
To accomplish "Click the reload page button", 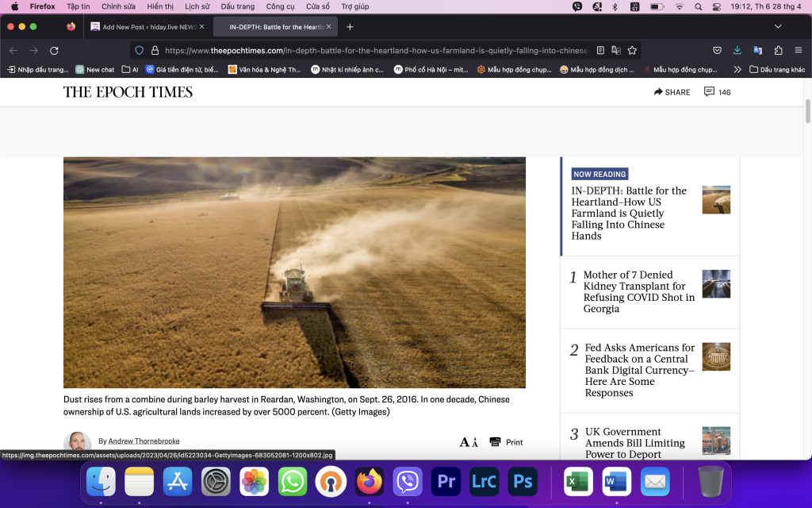I will pyautogui.click(x=54, y=50).
